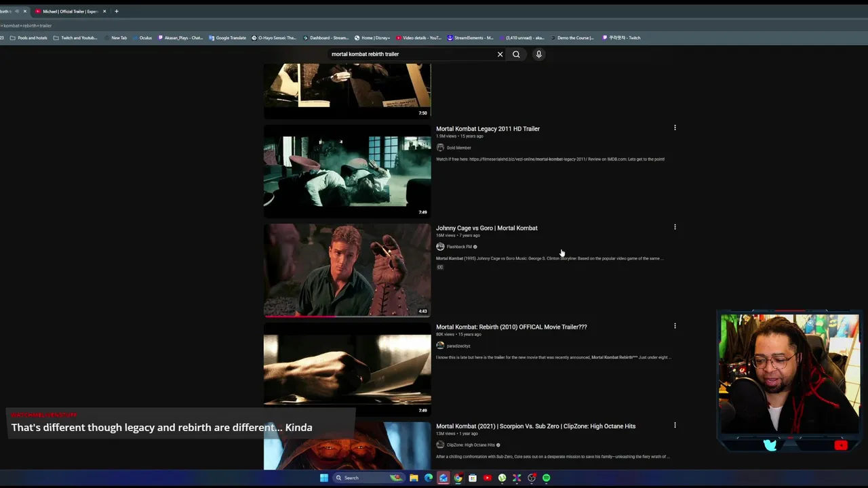Start voice search with microphone icon

tap(538, 54)
